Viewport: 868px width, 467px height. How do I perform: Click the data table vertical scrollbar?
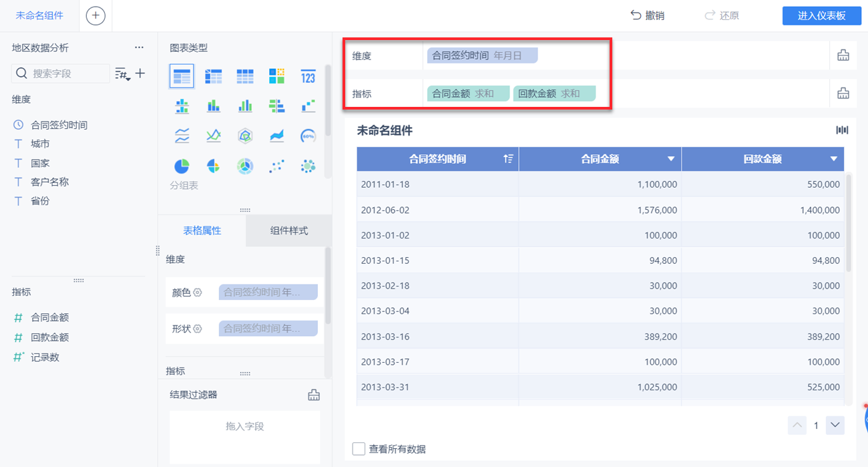click(x=849, y=222)
